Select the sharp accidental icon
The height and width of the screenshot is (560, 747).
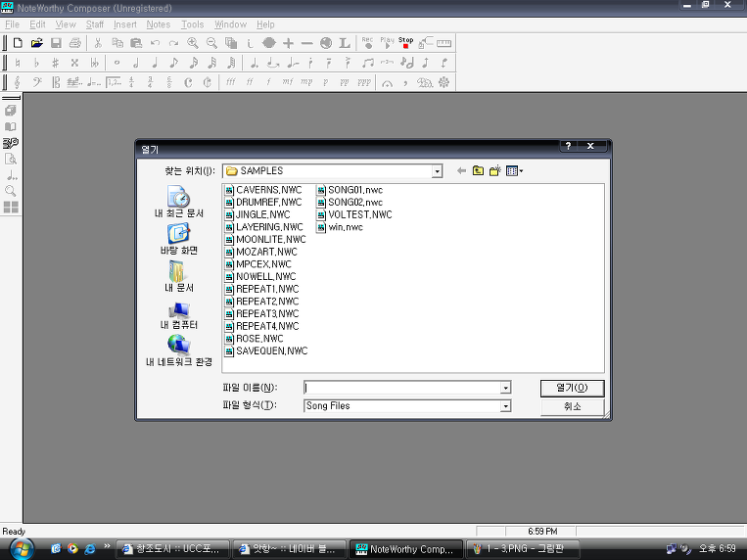pos(55,63)
